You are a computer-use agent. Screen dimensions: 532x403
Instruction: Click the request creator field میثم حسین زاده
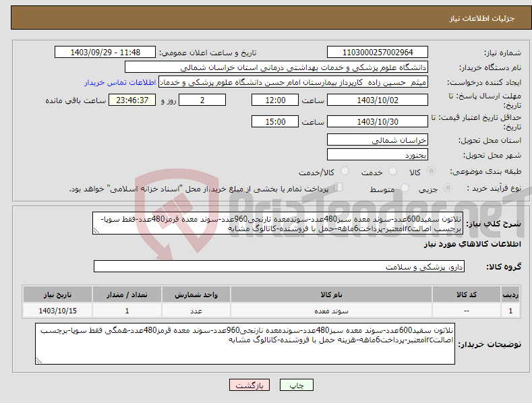pyautogui.click(x=293, y=82)
